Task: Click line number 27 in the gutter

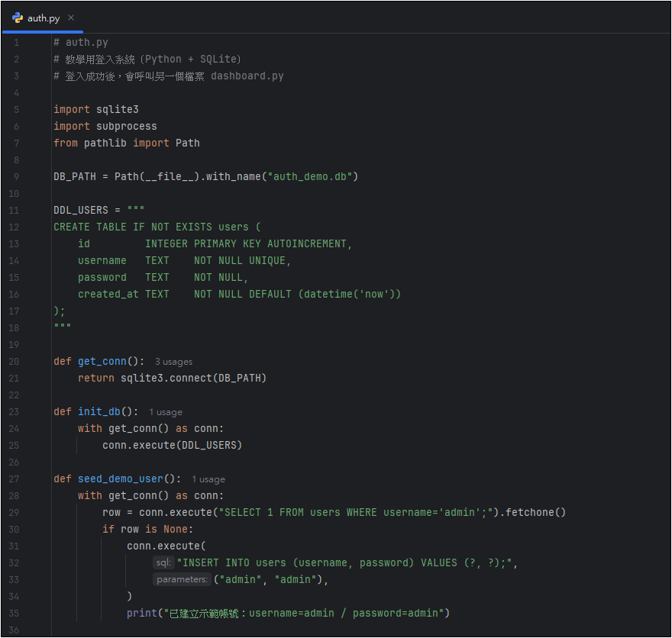Action: click(x=16, y=479)
